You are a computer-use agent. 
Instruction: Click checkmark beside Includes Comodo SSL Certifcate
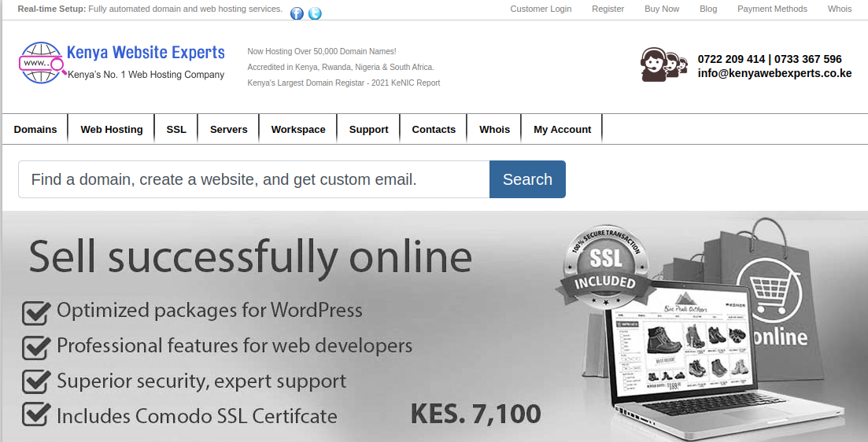36,414
